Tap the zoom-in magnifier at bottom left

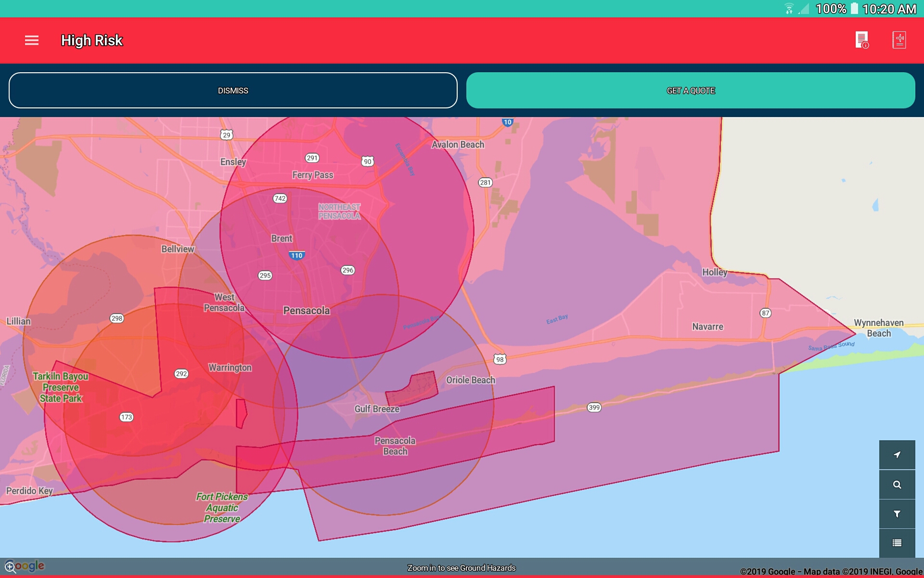[x=10, y=567]
